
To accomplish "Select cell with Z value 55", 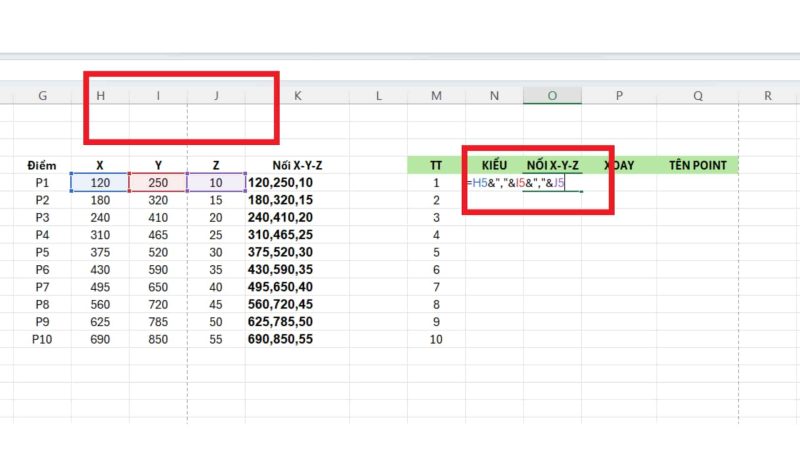I will [216, 339].
